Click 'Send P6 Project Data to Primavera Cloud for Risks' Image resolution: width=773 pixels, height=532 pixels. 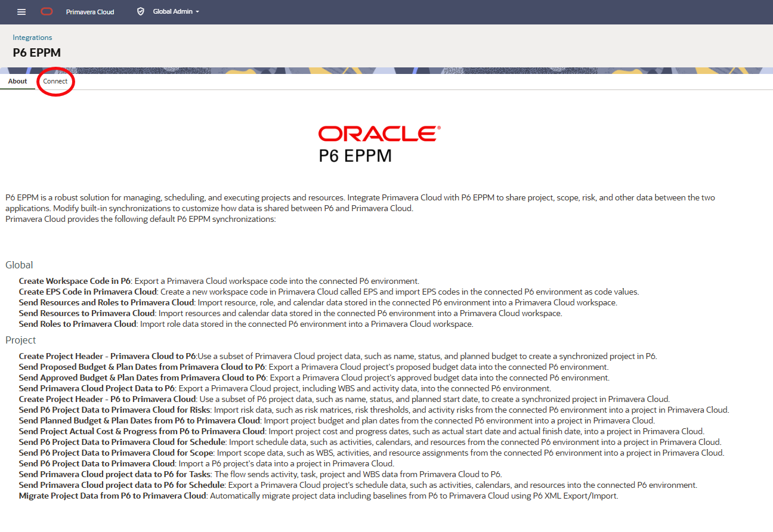coord(115,410)
